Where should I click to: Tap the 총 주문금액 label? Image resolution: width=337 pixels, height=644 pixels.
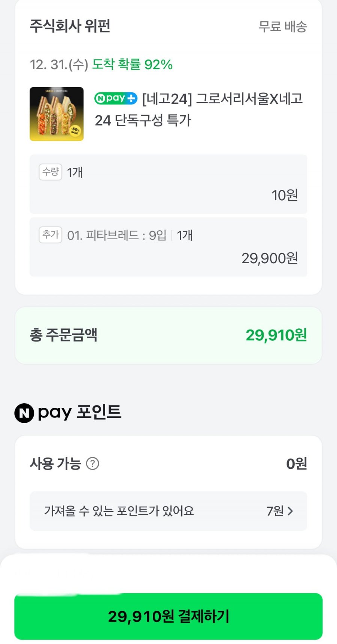64,335
